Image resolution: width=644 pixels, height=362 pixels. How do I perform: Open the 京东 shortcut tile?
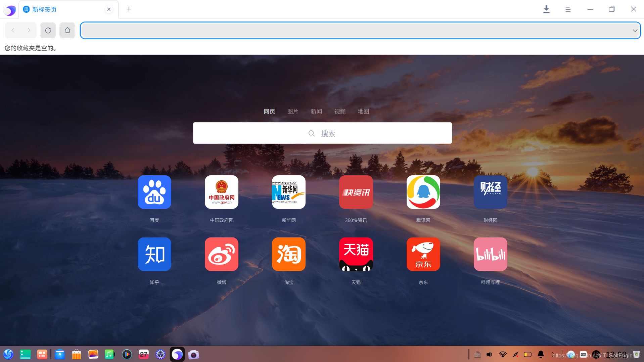[x=423, y=254]
